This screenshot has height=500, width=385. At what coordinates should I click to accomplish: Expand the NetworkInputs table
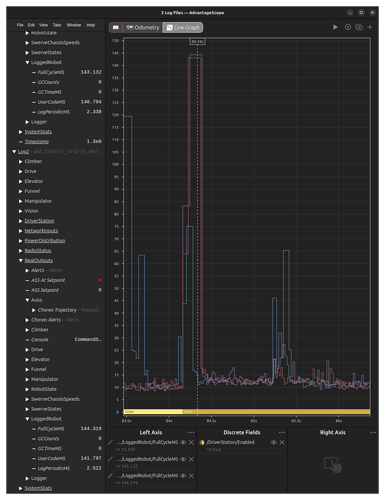click(21, 231)
